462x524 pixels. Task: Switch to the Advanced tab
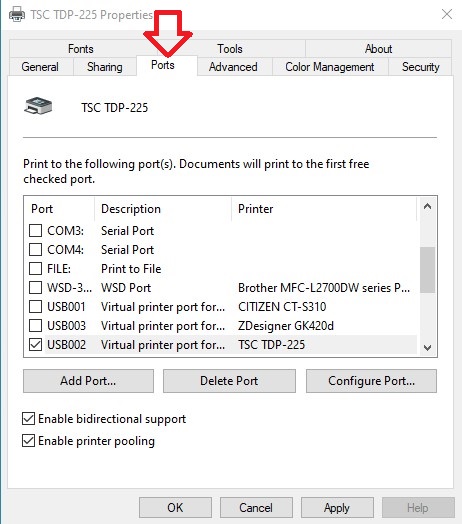click(233, 67)
